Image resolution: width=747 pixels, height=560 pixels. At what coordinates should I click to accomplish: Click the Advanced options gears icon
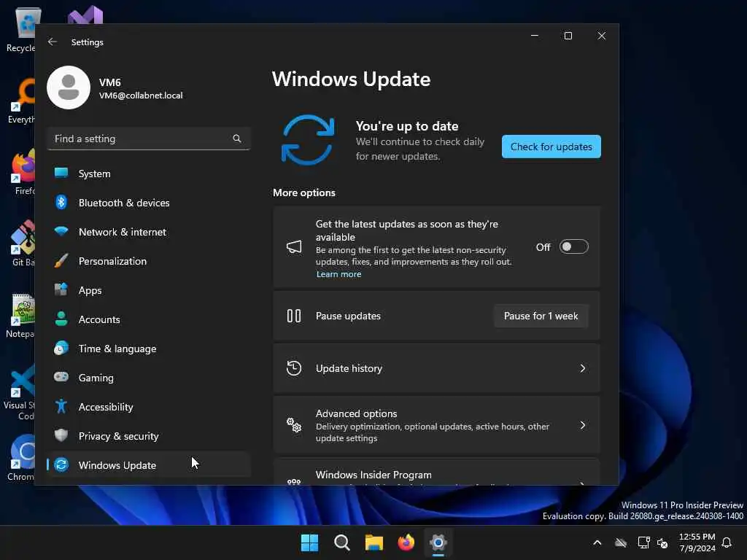coord(294,425)
